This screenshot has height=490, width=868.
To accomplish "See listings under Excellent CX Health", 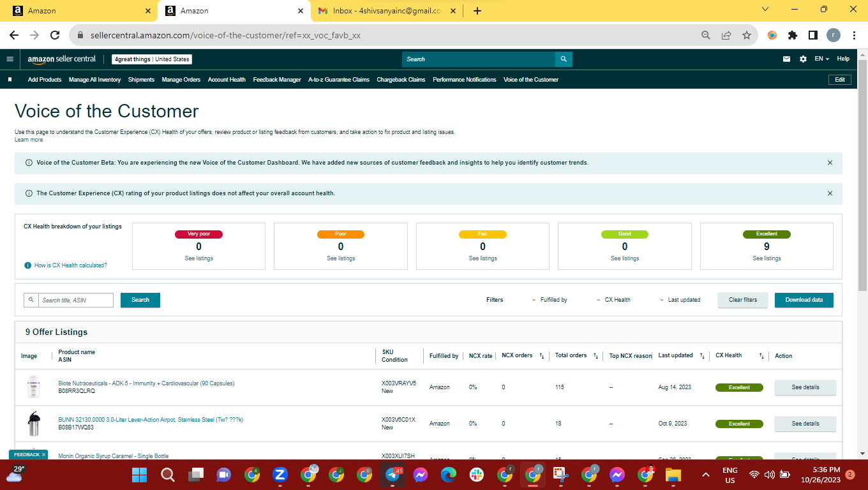I will [767, 258].
